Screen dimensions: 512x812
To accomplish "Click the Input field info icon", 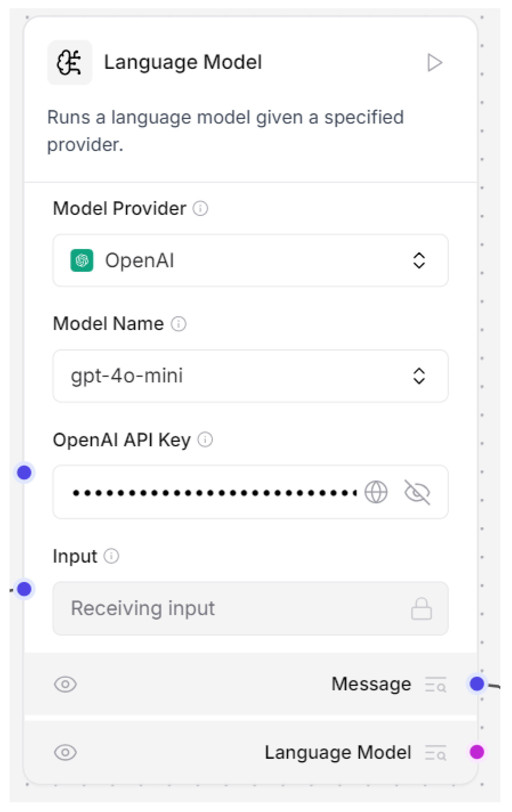I will tap(111, 556).
